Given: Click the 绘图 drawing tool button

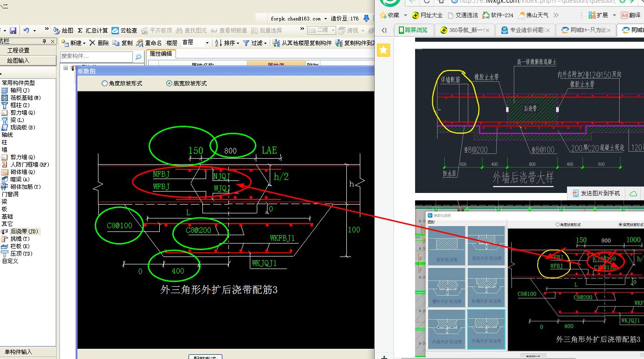Looking at the screenshot, I should tap(64, 31).
